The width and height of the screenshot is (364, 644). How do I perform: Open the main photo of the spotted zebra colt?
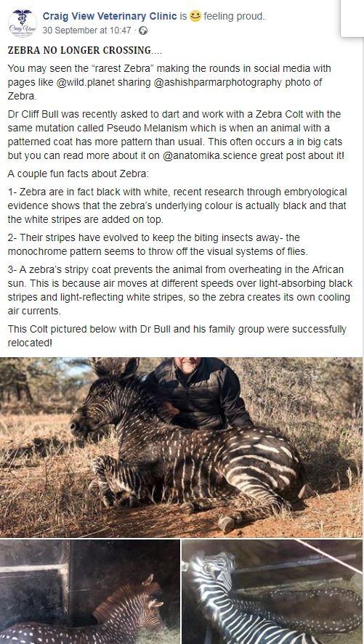[182, 447]
